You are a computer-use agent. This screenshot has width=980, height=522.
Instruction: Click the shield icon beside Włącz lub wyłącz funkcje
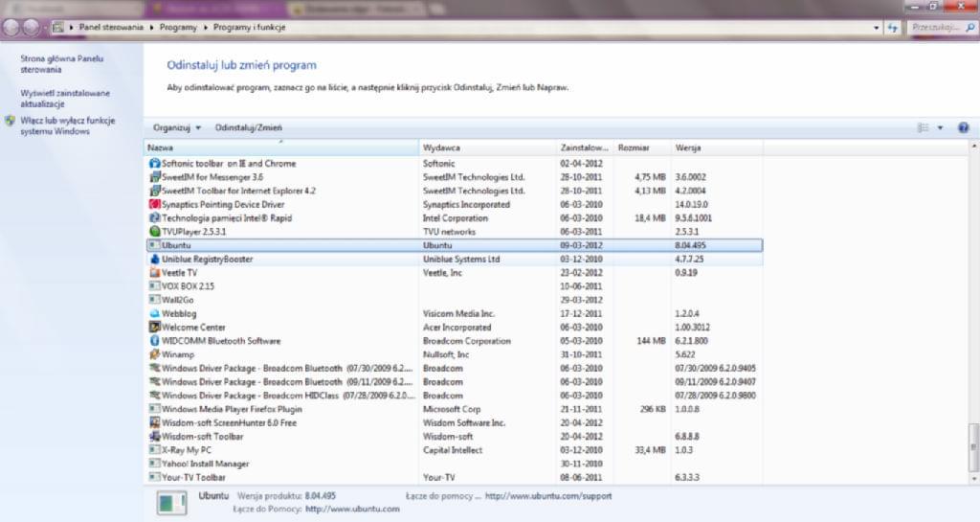(x=10, y=121)
